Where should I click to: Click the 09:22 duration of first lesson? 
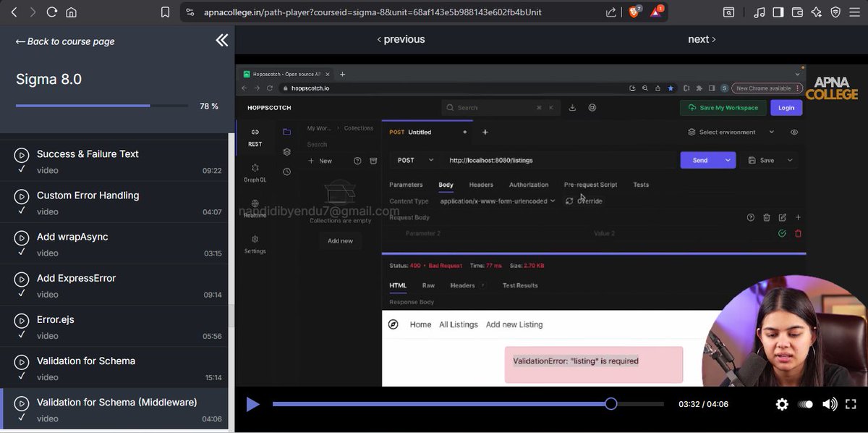pos(212,171)
